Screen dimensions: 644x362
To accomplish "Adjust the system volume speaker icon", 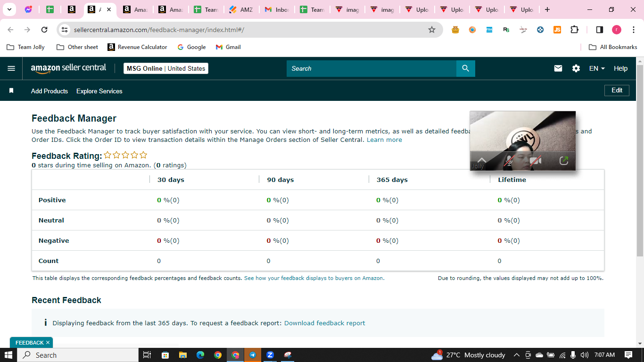I will (585, 355).
